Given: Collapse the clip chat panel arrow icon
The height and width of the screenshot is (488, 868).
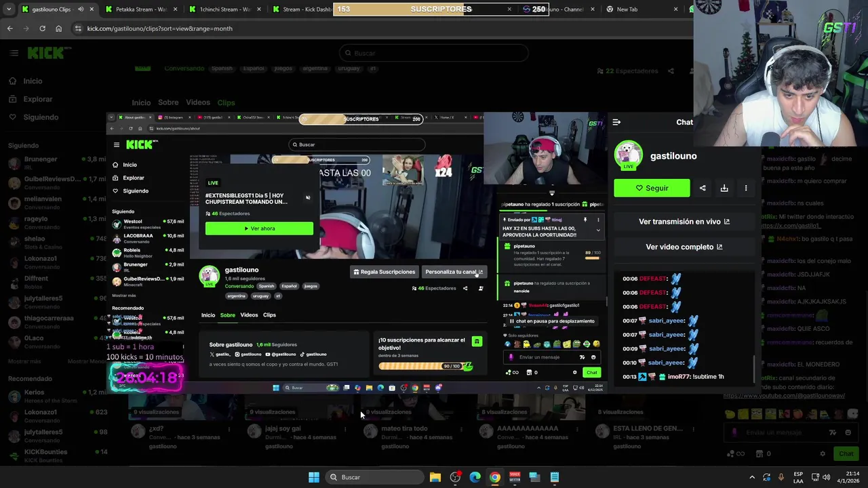Looking at the screenshot, I should click(616, 123).
